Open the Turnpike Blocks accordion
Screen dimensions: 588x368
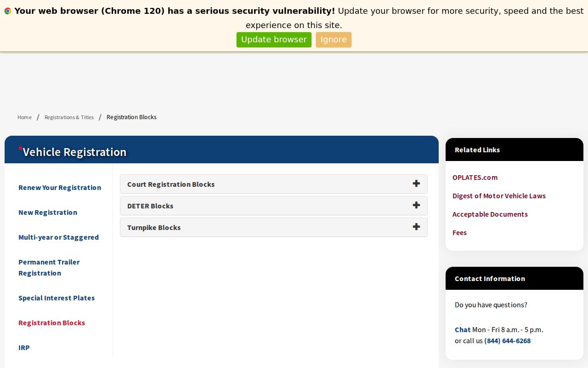coord(274,227)
